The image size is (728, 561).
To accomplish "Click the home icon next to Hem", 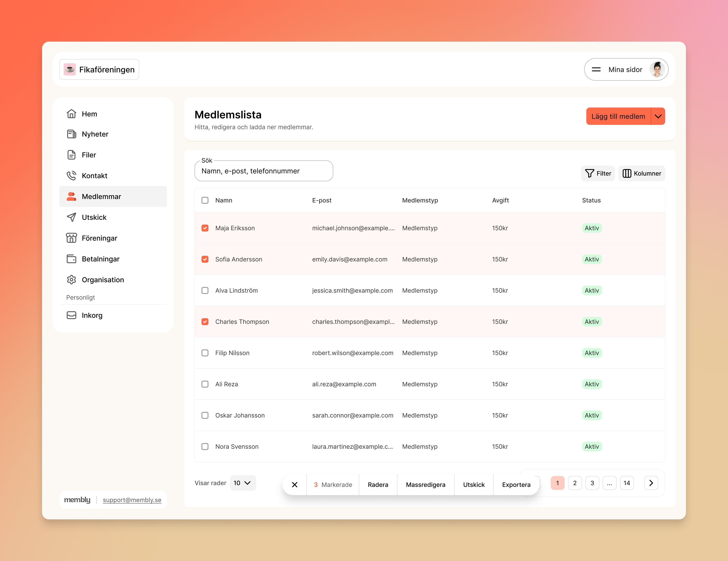I will point(71,114).
